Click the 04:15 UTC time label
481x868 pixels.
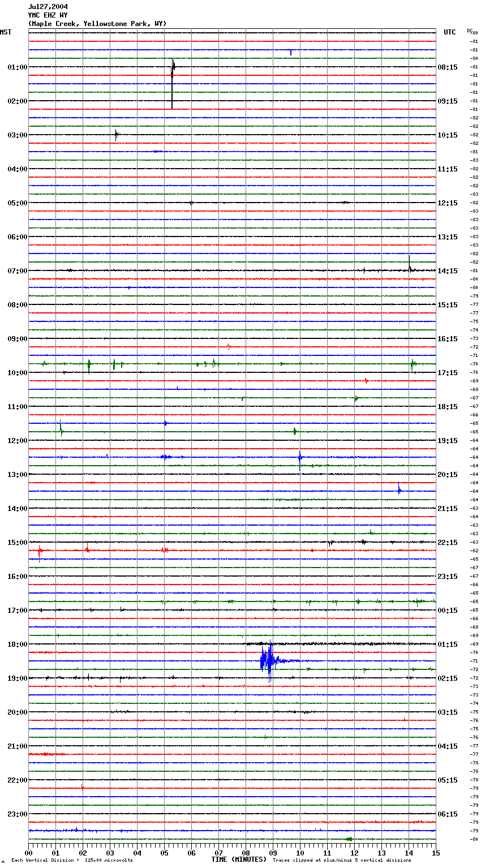click(x=448, y=746)
